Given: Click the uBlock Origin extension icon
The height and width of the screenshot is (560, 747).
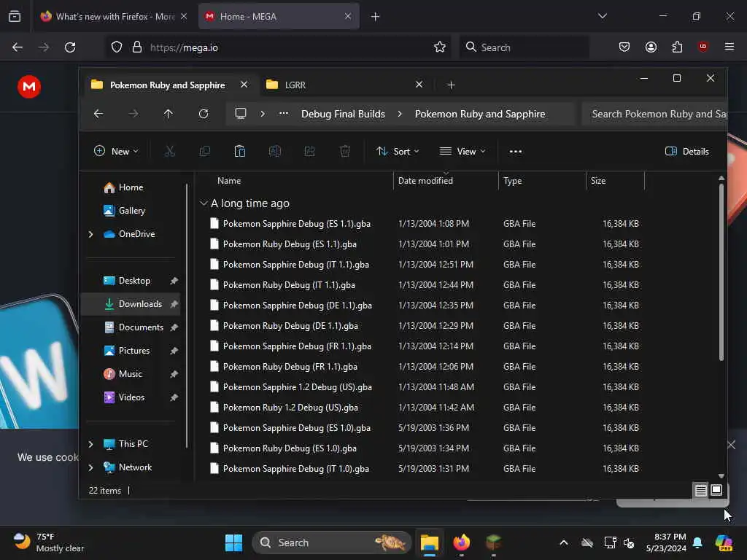Looking at the screenshot, I should point(703,47).
